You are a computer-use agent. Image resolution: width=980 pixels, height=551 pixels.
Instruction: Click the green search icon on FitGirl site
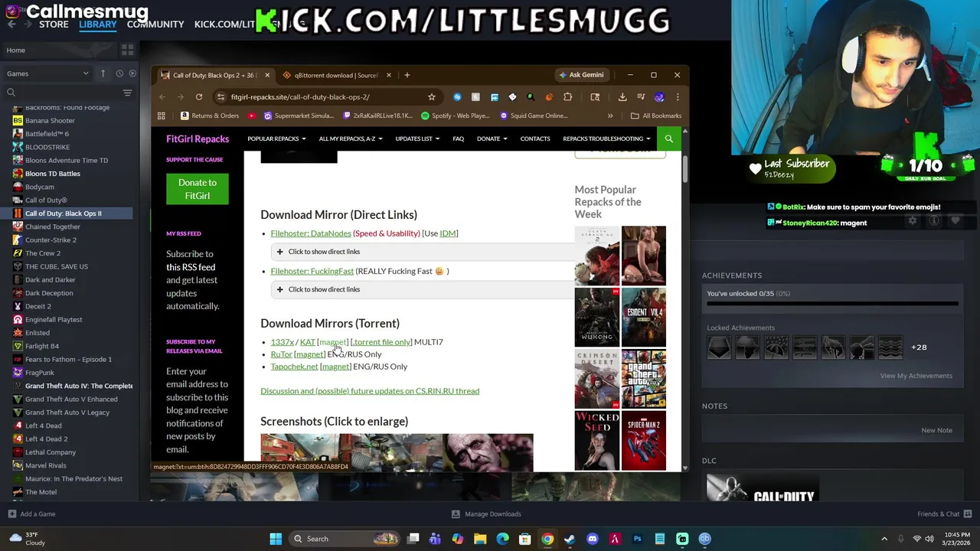(668, 139)
